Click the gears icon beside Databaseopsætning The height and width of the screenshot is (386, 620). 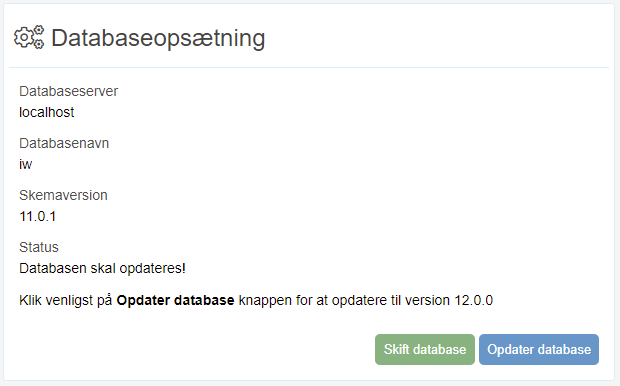[x=29, y=37]
